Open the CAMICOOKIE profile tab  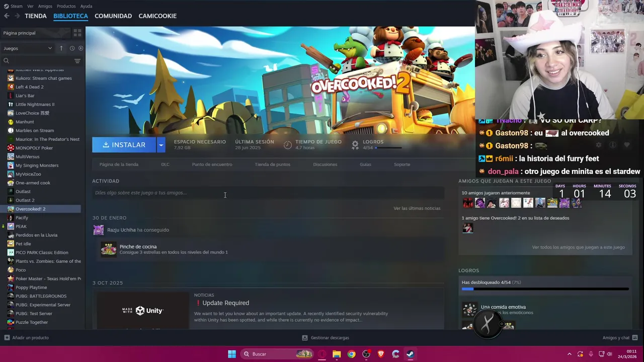(x=157, y=16)
